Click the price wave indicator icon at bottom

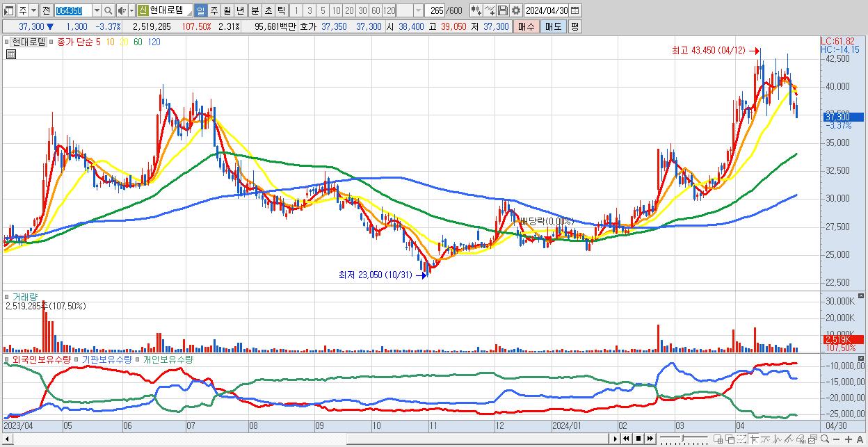[x=778, y=439]
